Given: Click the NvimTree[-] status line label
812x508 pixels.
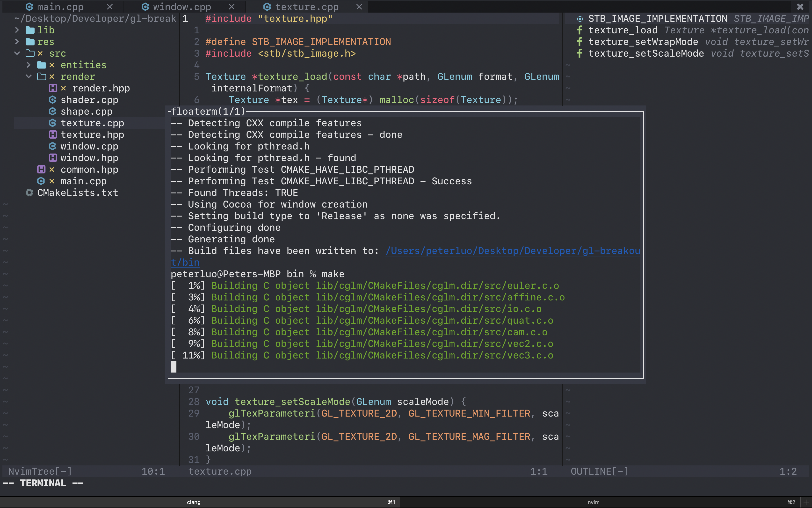Looking at the screenshot, I should click(x=40, y=471).
